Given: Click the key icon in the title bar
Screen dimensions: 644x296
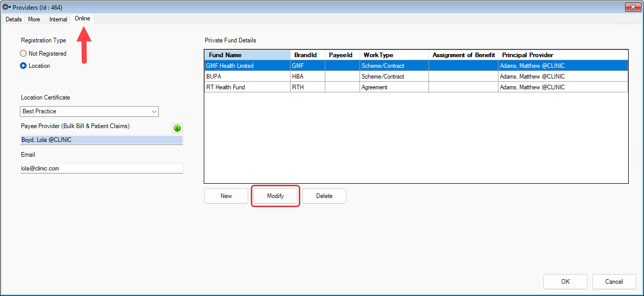Looking at the screenshot, I should click(7, 7).
